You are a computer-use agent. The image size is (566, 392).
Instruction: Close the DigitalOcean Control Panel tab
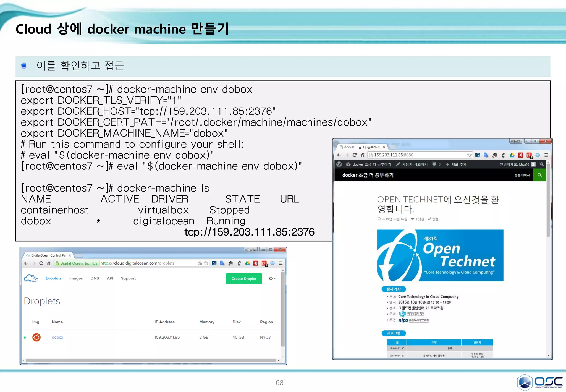[x=70, y=255]
